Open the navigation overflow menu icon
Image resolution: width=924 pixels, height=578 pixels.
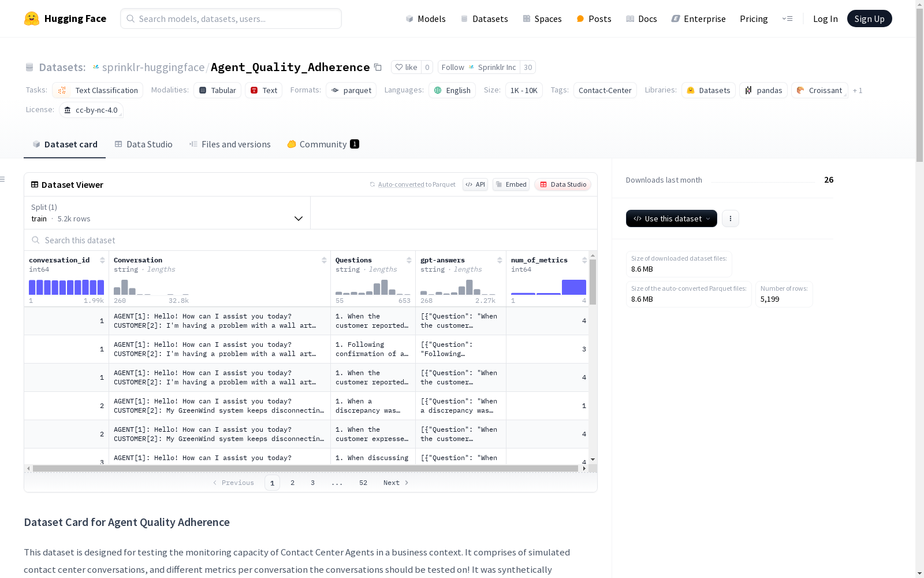[787, 18]
